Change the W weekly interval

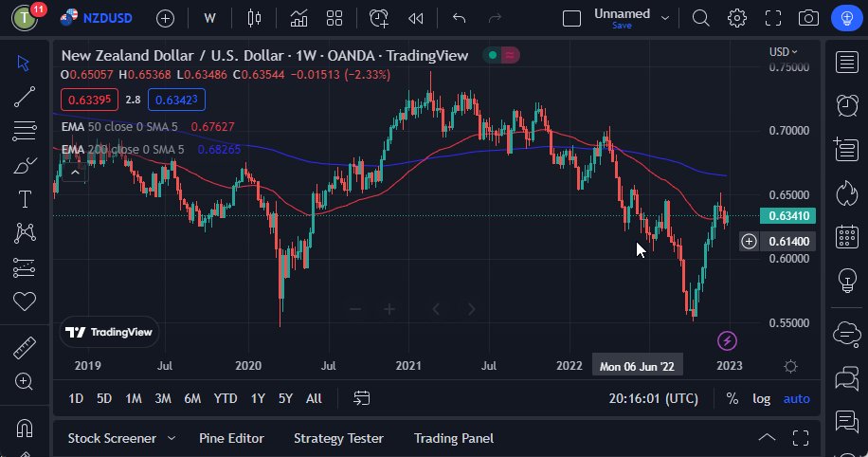pyautogui.click(x=209, y=18)
